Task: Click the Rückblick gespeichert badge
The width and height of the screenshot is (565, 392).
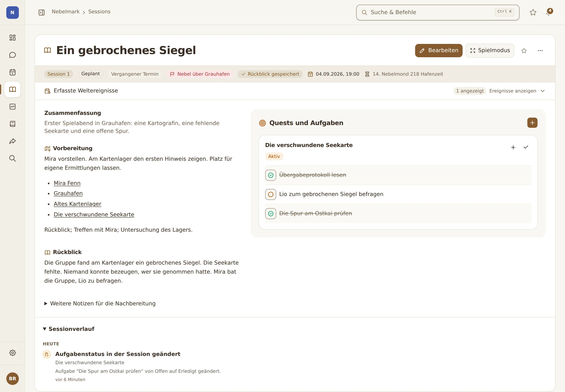Action: (270, 74)
